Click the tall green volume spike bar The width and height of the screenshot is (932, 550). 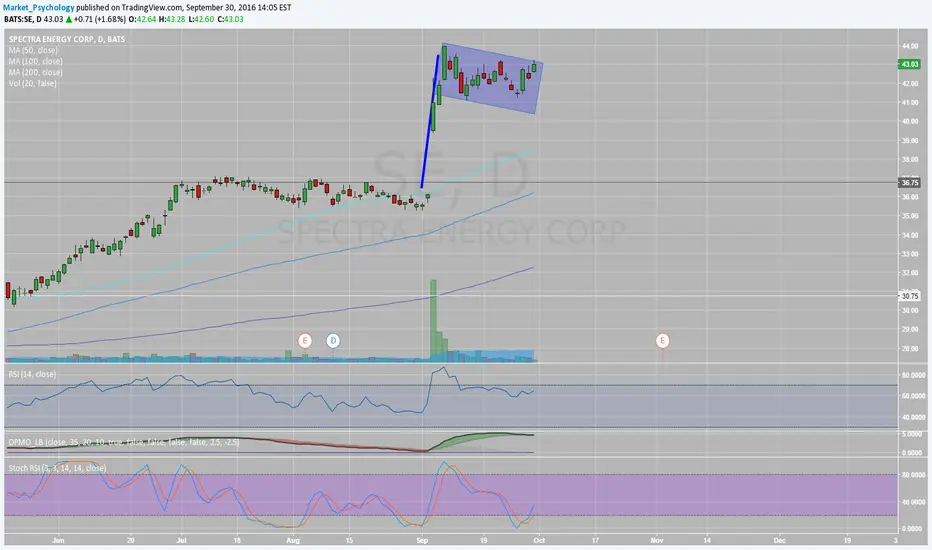(433, 320)
